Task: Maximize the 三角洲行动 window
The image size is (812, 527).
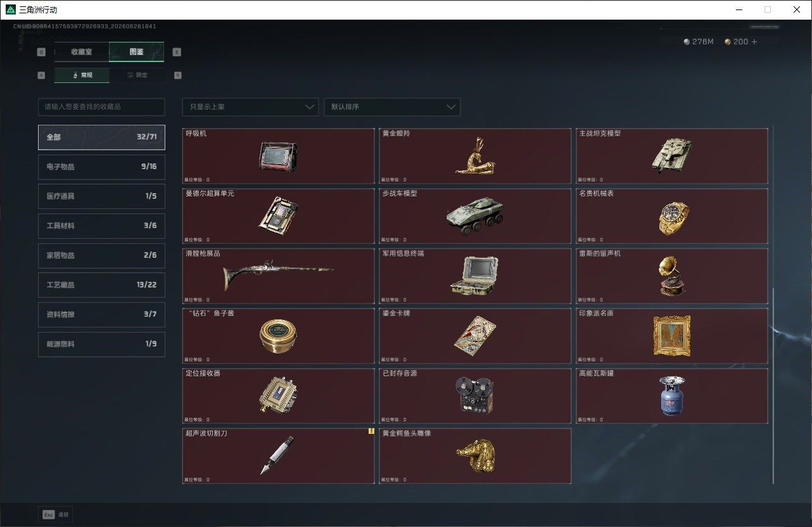Action: pyautogui.click(x=768, y=10)
